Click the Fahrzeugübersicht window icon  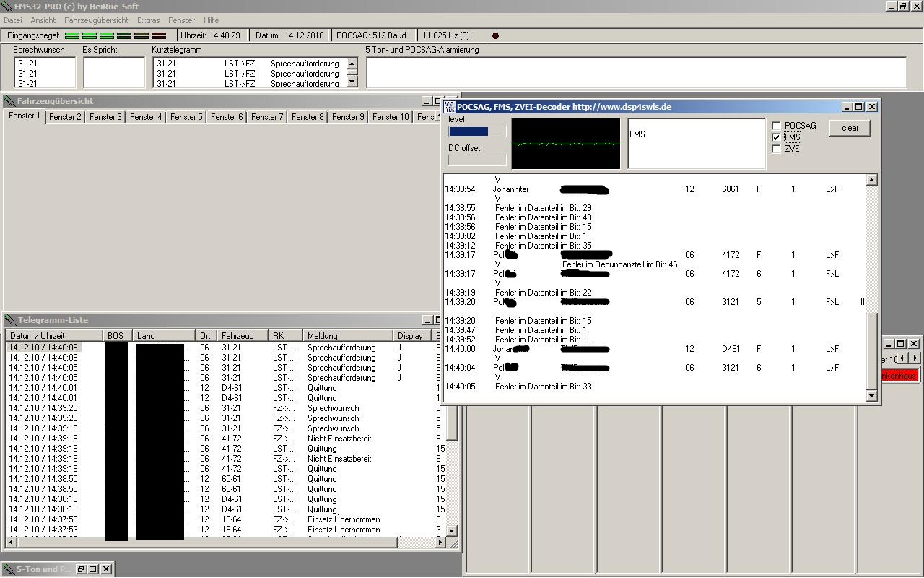(9, 102)
